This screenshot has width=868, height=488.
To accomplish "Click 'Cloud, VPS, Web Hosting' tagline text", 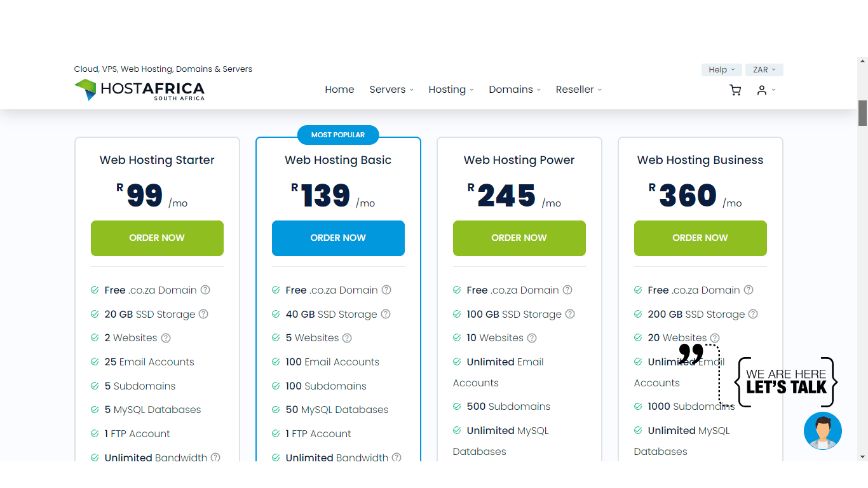I will coord(163,69).
